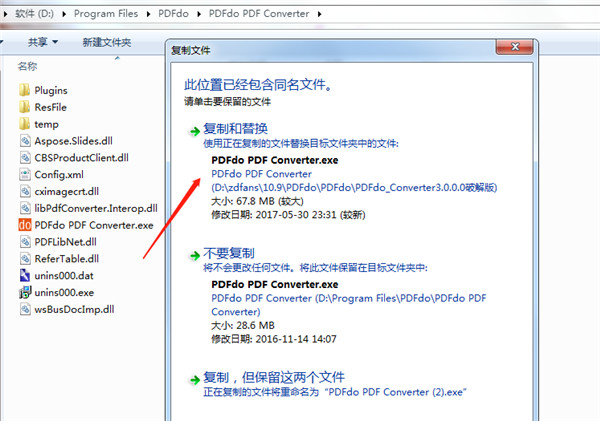Select Config.xml file name

59,175
